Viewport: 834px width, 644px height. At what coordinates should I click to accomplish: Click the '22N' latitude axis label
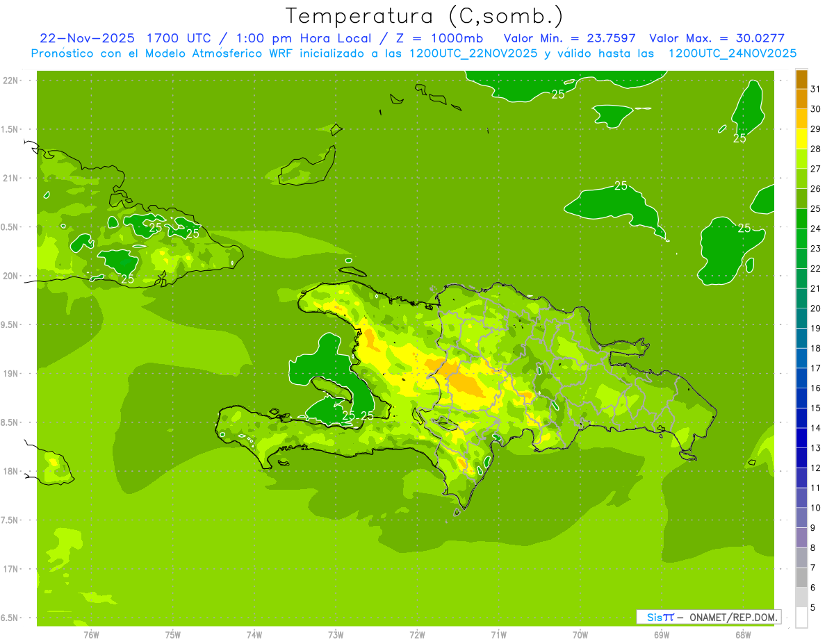point(11,80)
